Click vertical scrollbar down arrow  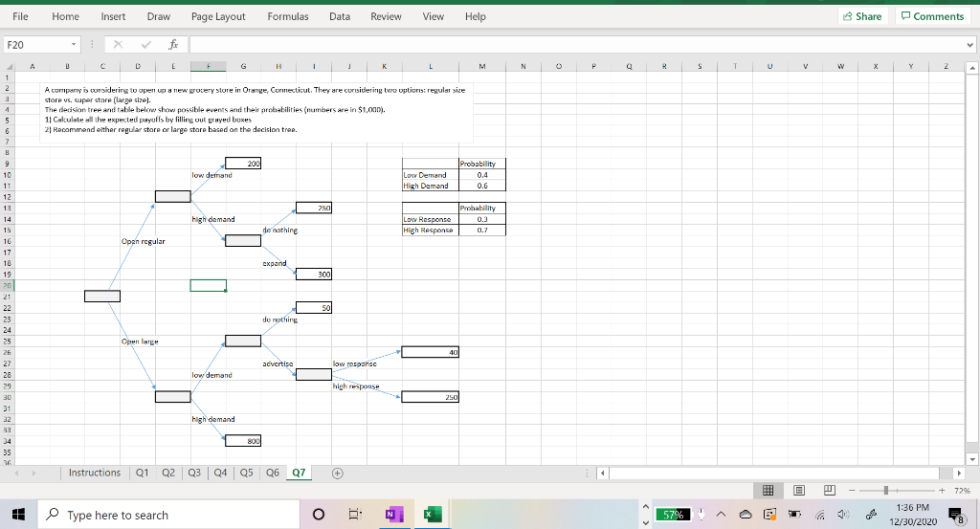click(972, 459)
